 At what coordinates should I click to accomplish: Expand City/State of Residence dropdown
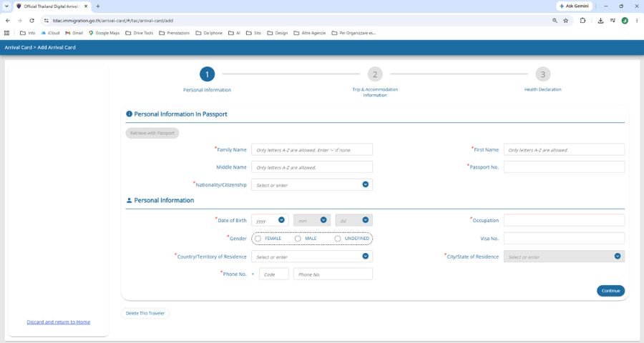(565, 257)
